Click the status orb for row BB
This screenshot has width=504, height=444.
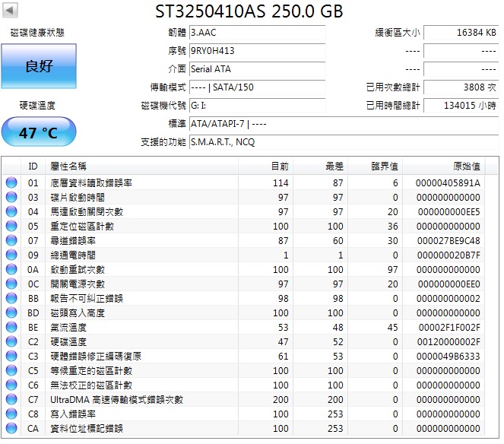click(11, 299)
